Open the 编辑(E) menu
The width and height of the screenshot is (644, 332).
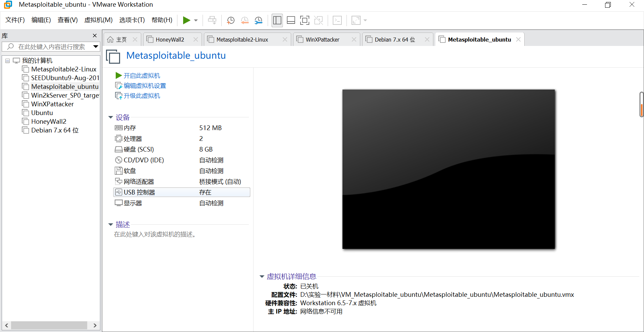click(41, 20)
